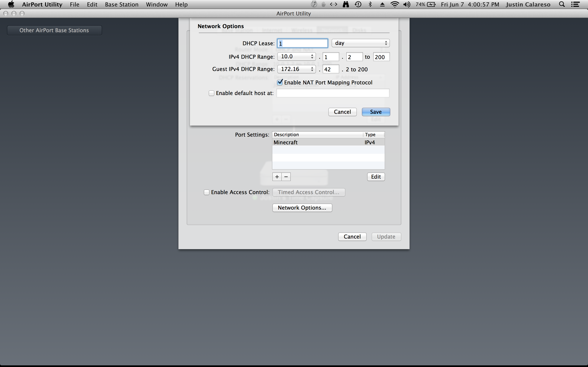This screenshot has width=588, height=367.
Task: Open the Window menu in the menu bar
Action: click(157, 4)
